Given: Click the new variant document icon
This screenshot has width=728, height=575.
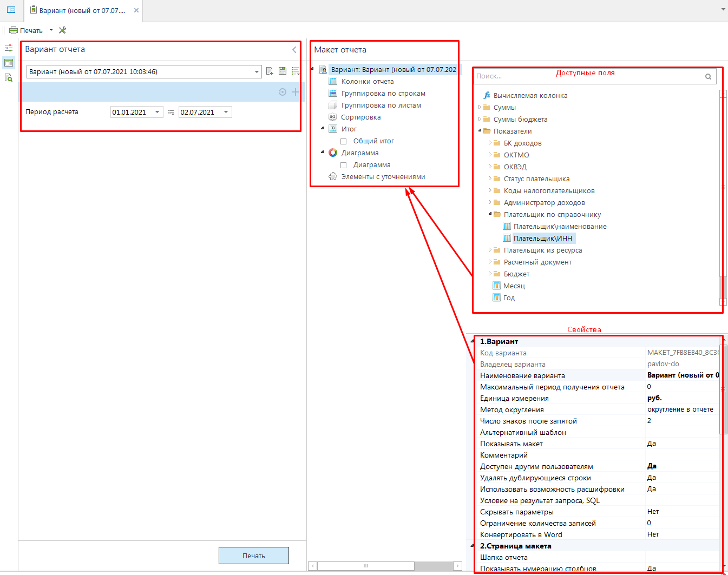Looking at the screenshot, I should 270,71.
